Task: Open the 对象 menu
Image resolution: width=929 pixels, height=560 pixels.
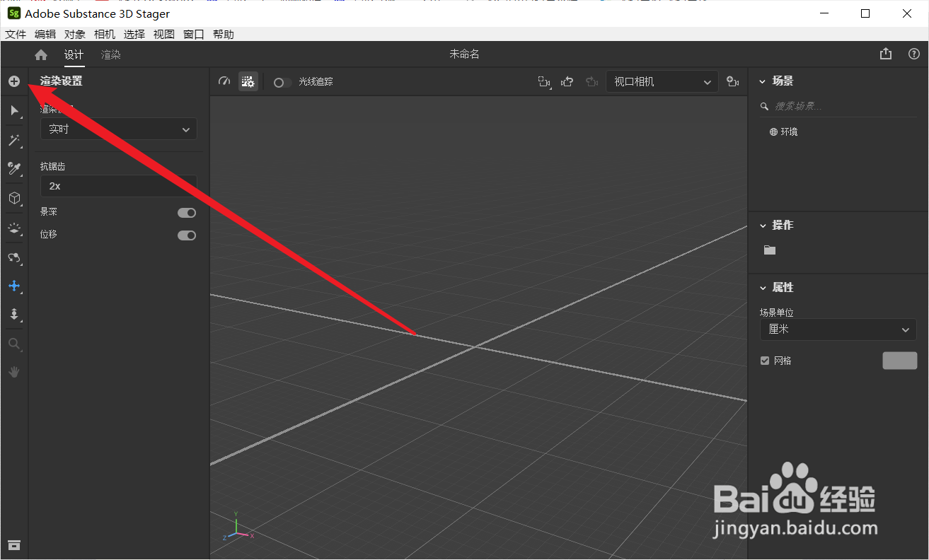Action: (x=75, y=34)
